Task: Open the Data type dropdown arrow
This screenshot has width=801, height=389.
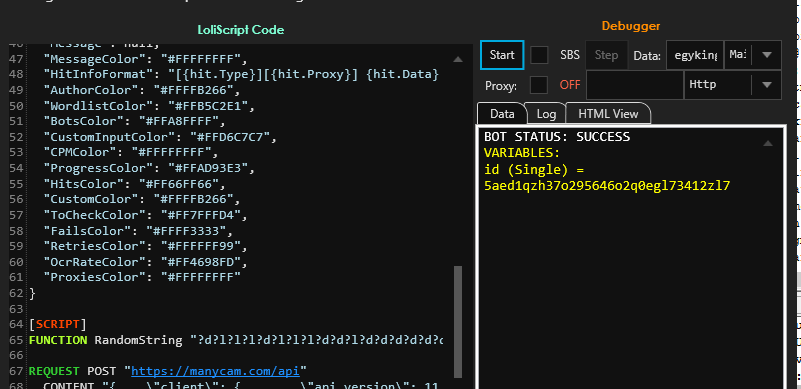Action: click(x=766, y=55)
